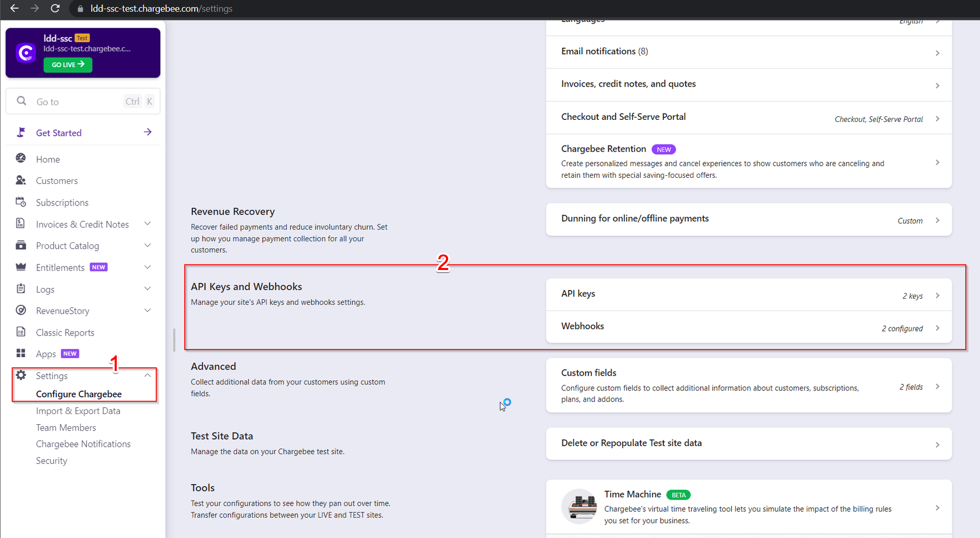Open Home in the sidebar

pos(48,159)
